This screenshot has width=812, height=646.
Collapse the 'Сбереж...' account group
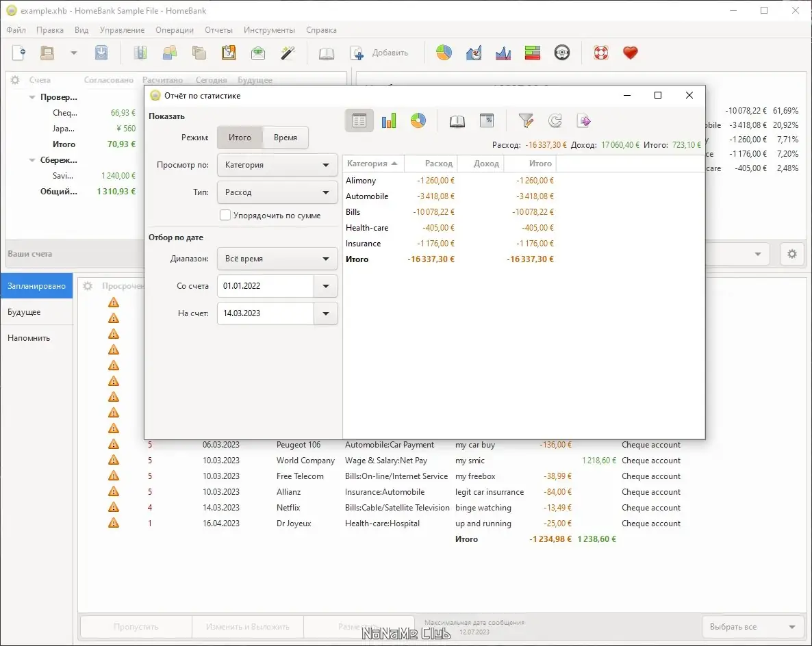pos(32,160)
